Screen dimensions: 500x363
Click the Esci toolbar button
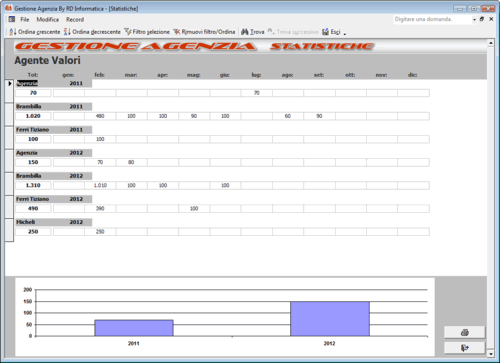[x=331, y=32]
